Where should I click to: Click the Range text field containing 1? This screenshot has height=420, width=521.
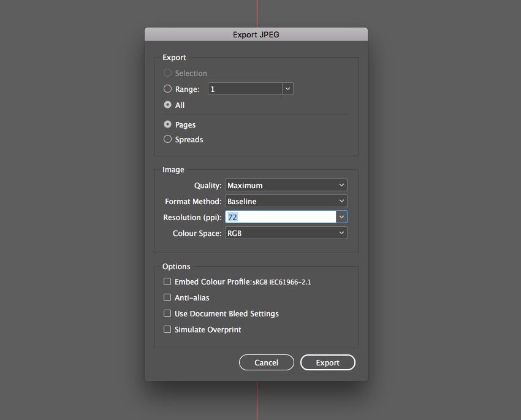click(x=245, y=89)
